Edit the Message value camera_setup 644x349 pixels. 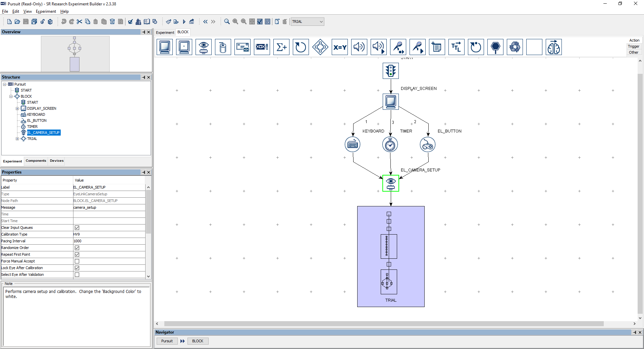coord(109,207)
